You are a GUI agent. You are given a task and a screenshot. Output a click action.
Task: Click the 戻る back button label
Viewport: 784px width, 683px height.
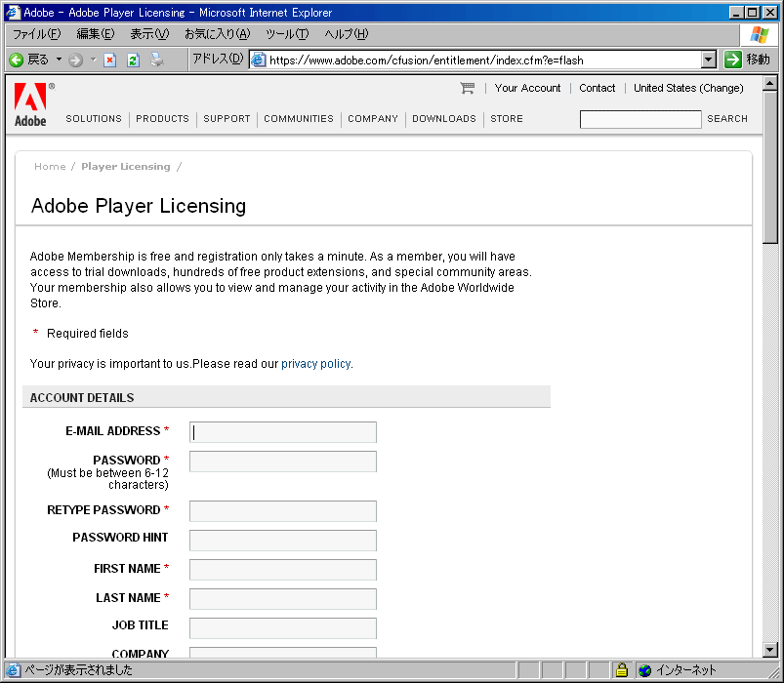tap(38, 60)
